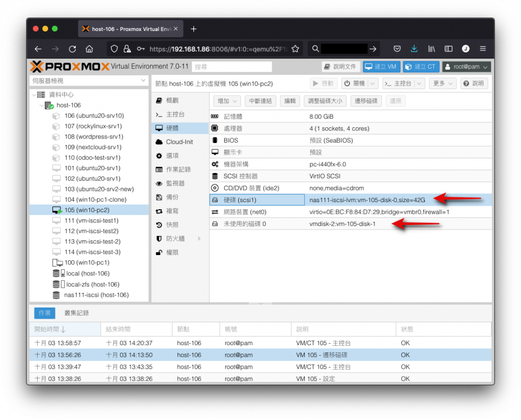Viewport: 521px width, 420px height.
Task: Close the host-106 Proxmox tab
Action: click(x=176, y=29)
